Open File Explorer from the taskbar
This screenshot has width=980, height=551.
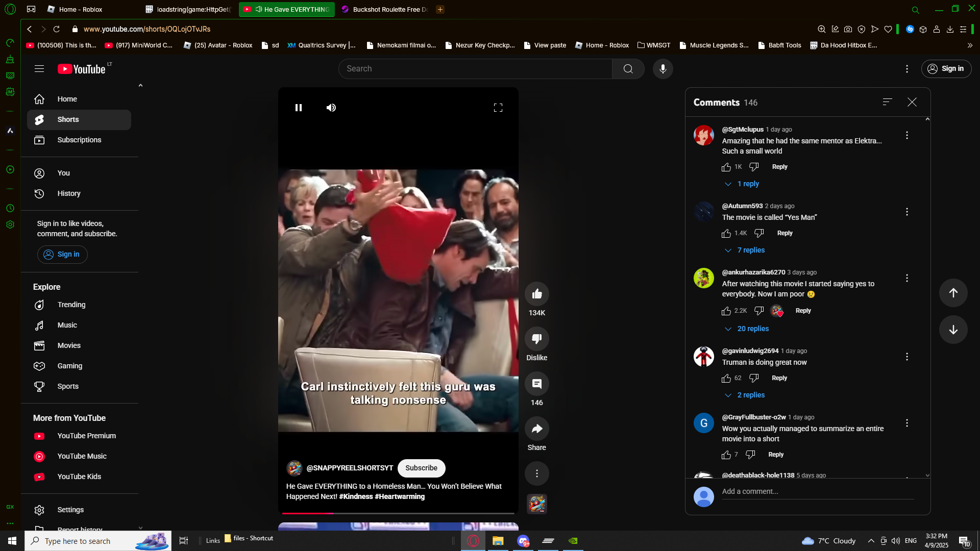498,541
